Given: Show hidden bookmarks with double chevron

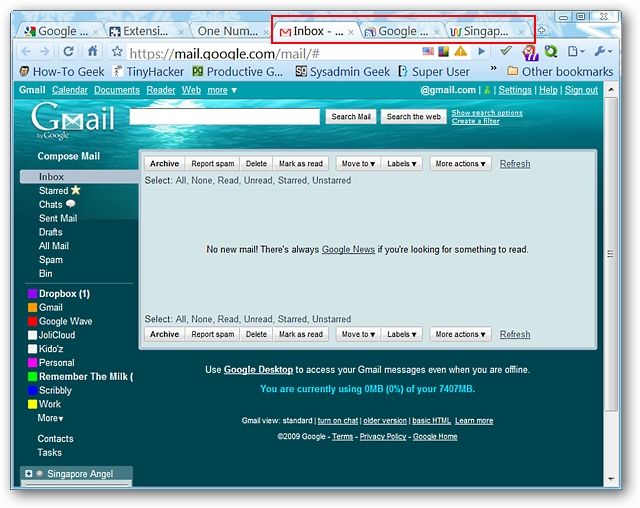Looking at the screenshot, I should pos(493,68).
